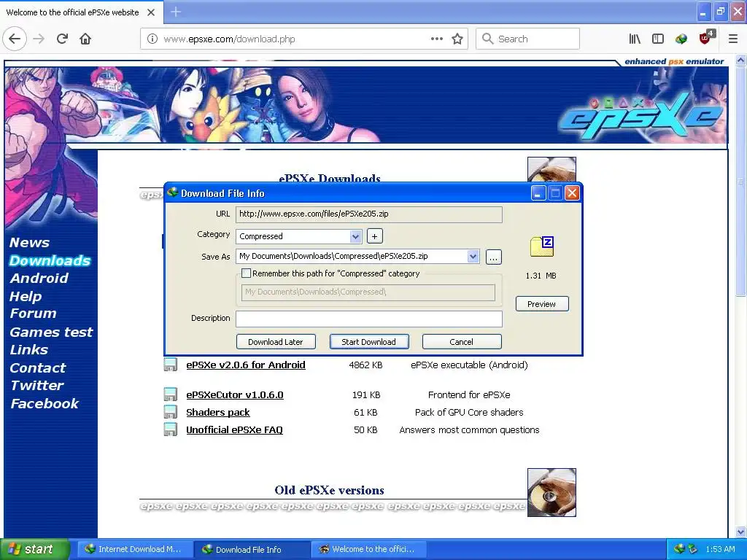The height and width of the screenshot is (560, 747).
Task: Open Twitter in site sidebar
Action: [x=37, y=385]
